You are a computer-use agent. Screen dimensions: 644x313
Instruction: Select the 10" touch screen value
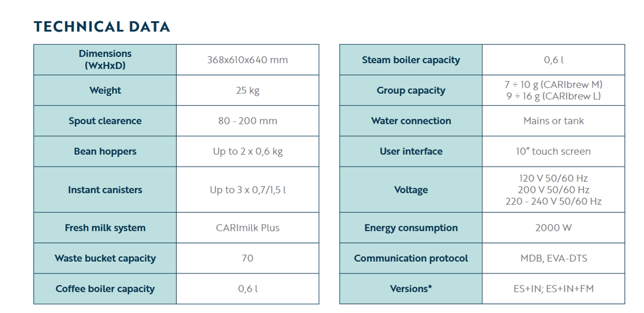(553, 151)
